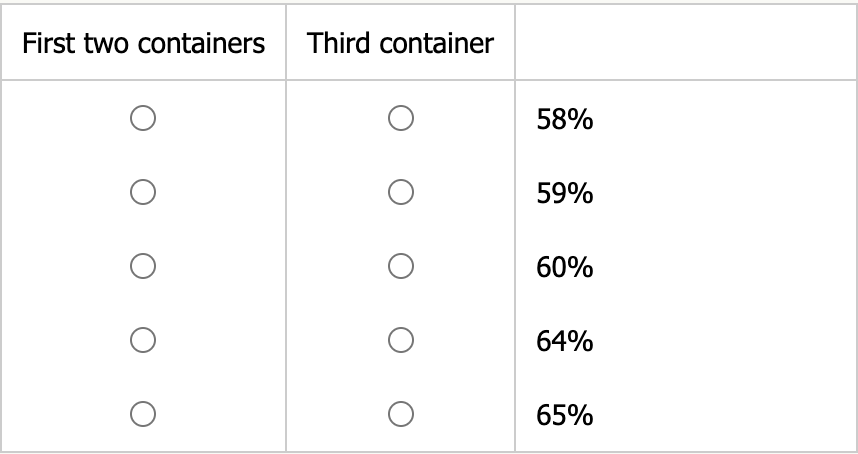Screen dimensions: 858x454
Task: Select 59% for Third container
Action: click(400, 191)
